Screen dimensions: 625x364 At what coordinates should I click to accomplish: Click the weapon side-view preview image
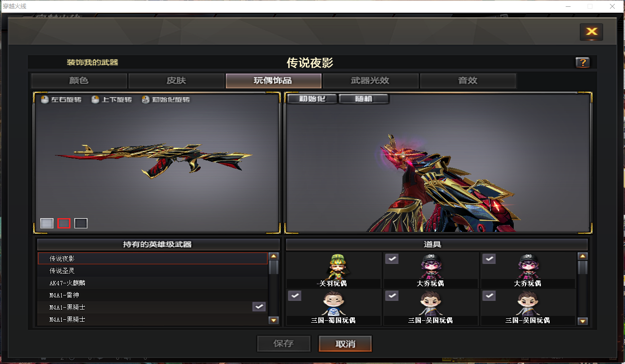pyautogui.click(x=157, y=163)
